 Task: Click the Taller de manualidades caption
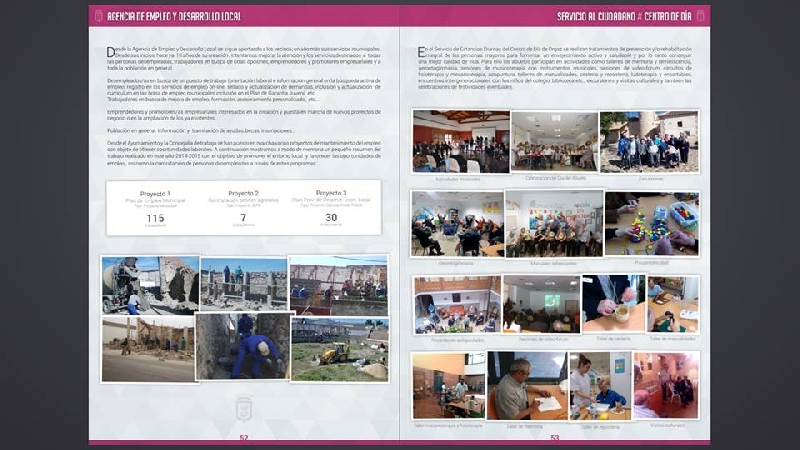672,338
